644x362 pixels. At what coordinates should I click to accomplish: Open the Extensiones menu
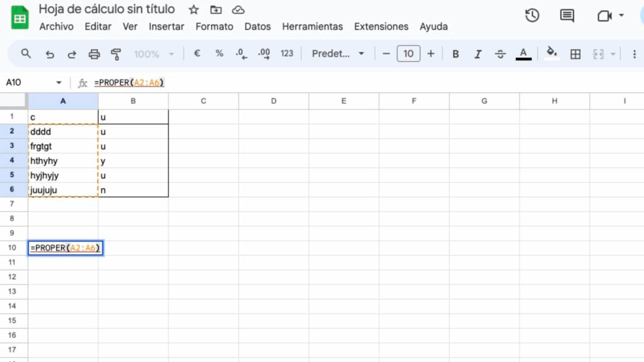(381, 26)
